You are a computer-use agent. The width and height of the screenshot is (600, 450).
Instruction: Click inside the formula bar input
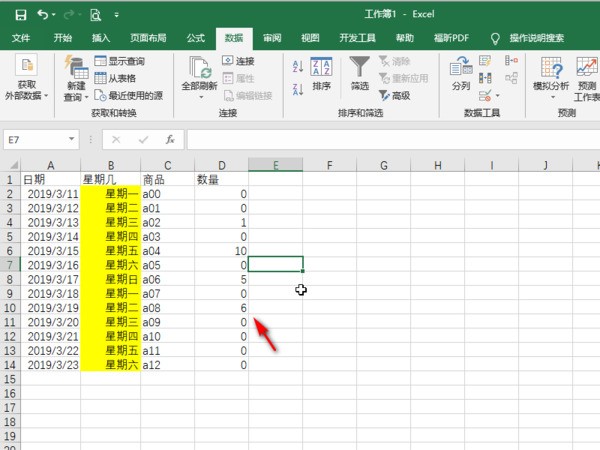click(393, 140)
